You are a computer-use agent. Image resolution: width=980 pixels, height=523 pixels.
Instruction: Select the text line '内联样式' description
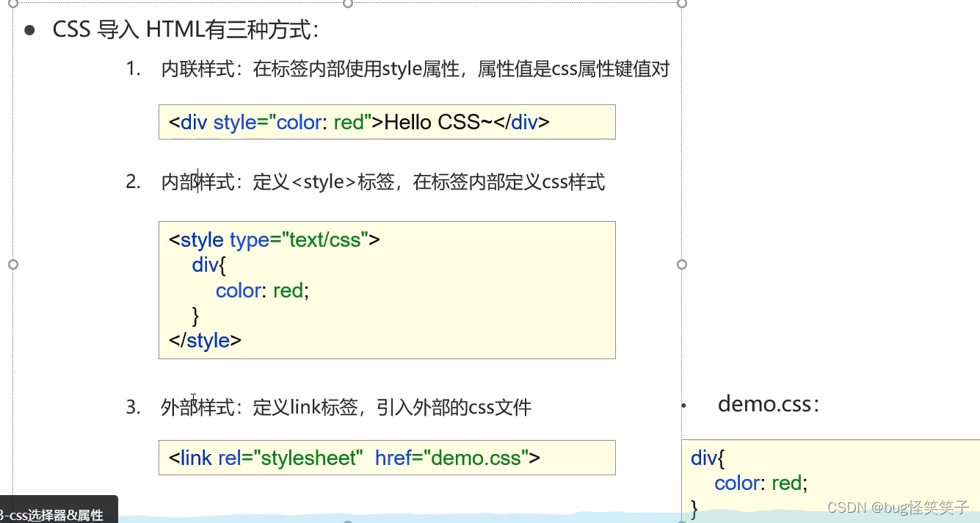click(x=415, y=70)
